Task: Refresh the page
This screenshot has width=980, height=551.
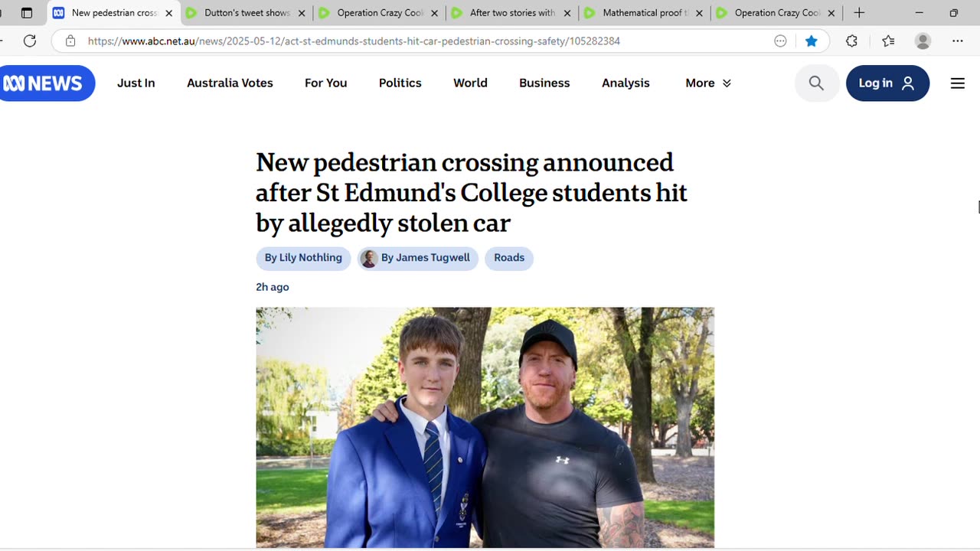Action: coord(30,41)
